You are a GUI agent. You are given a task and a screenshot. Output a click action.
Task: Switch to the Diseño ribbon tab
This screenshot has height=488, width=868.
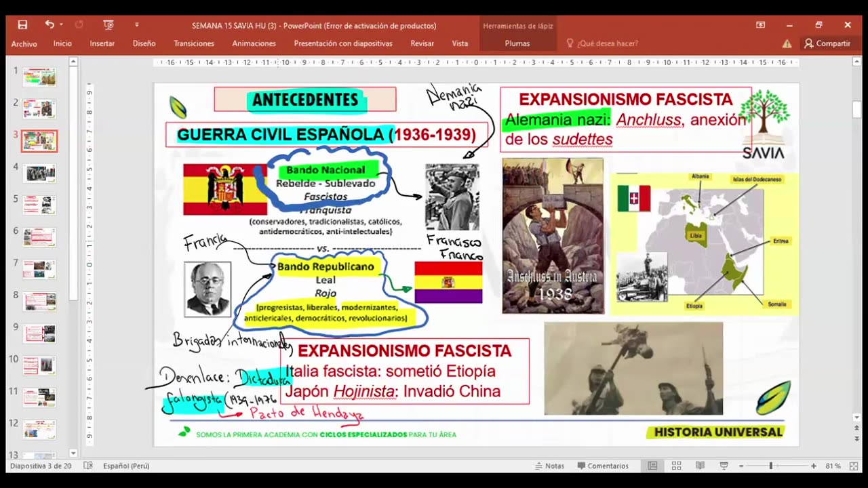(144, 43)
